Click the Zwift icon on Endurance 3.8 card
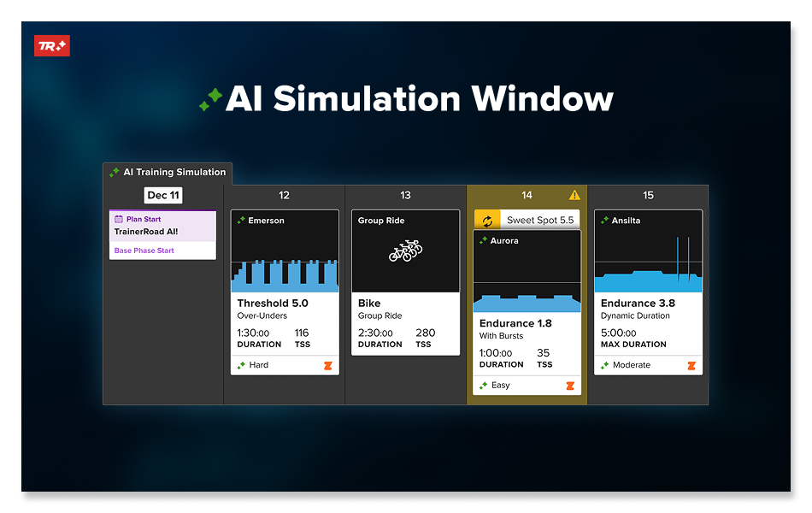Screen dimensions: 812x513 691,366
